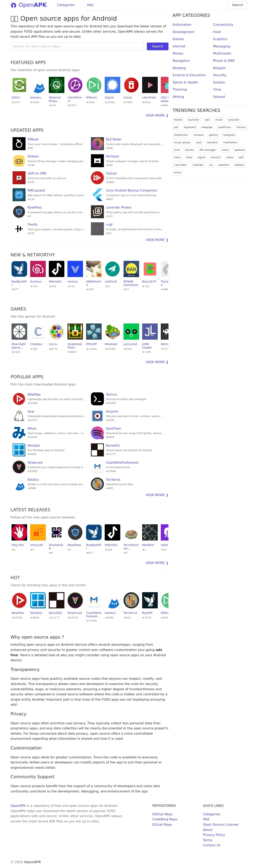
Task: Open the Lavender Photos app link
Action: coord(118,208)
